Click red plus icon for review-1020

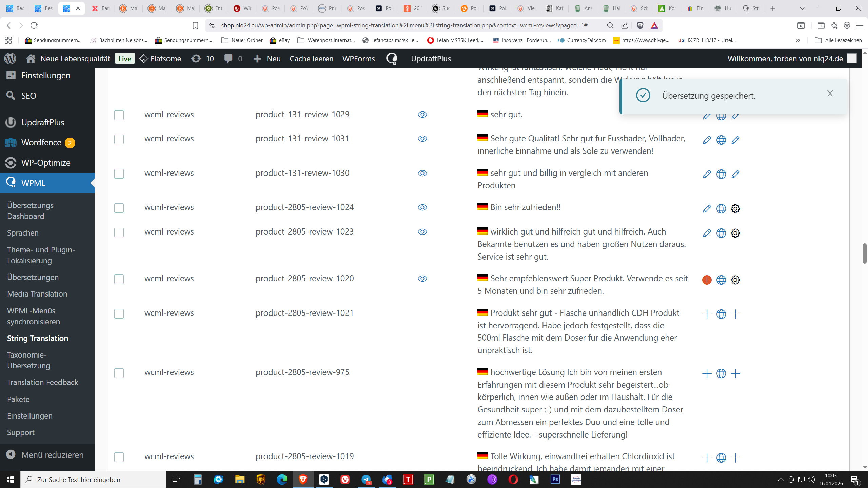pyautogui.click(x=707, y=280)
